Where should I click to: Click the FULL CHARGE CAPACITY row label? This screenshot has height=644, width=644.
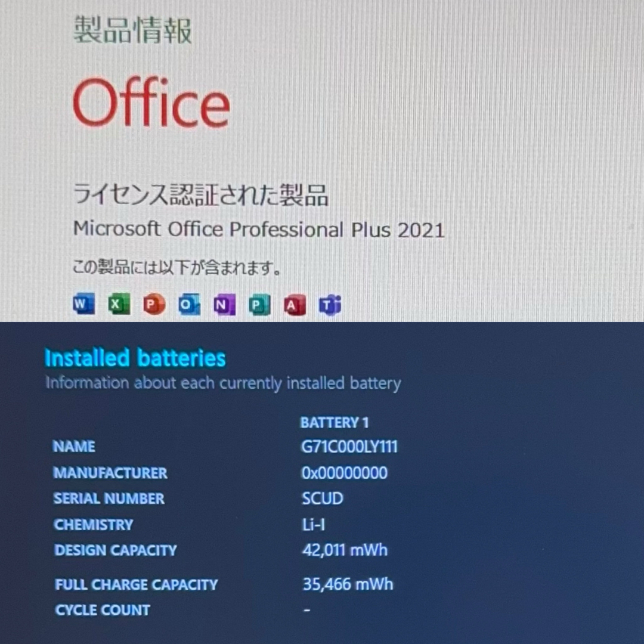pos(137,584)
